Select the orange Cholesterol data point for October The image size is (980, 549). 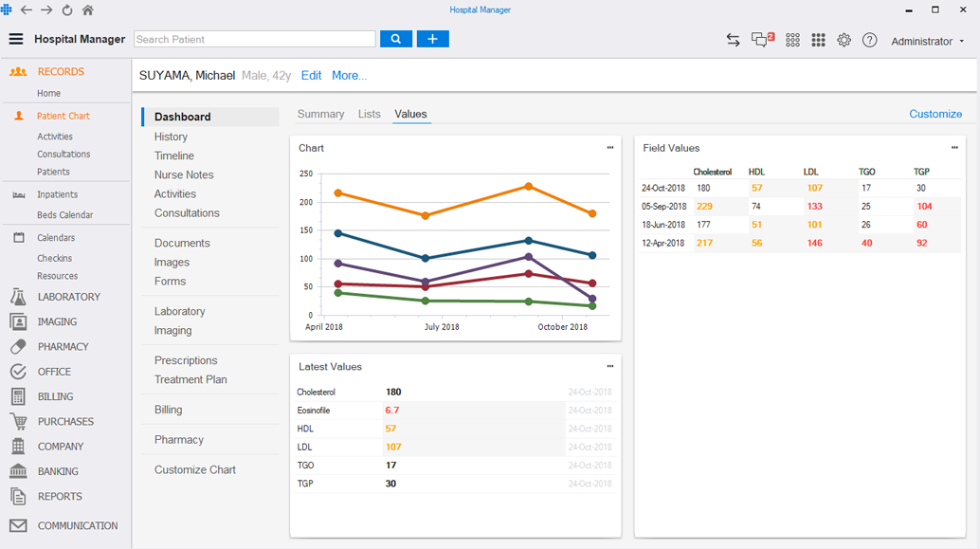[592, 214]
